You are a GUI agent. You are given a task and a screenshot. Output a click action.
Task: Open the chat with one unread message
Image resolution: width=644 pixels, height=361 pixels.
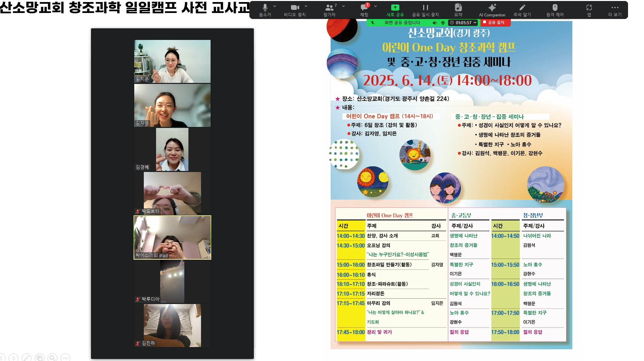[364, 10]
